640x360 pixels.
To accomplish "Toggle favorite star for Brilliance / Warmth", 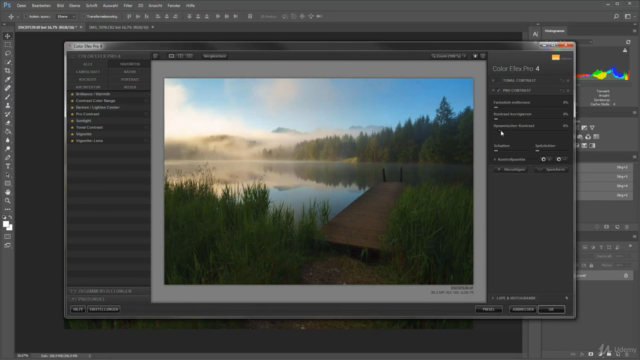I will pyautogui.click(x=72, y=94).
